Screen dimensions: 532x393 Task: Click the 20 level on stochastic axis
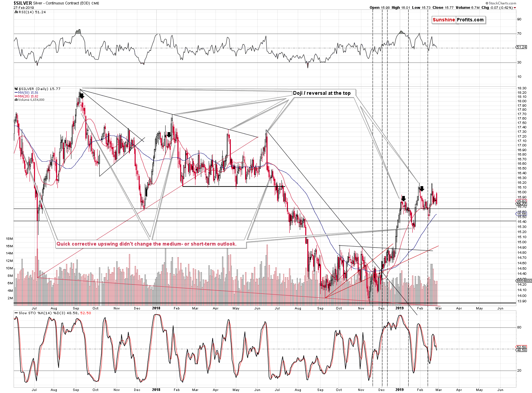pyautogui.click(x=519, y=371)
